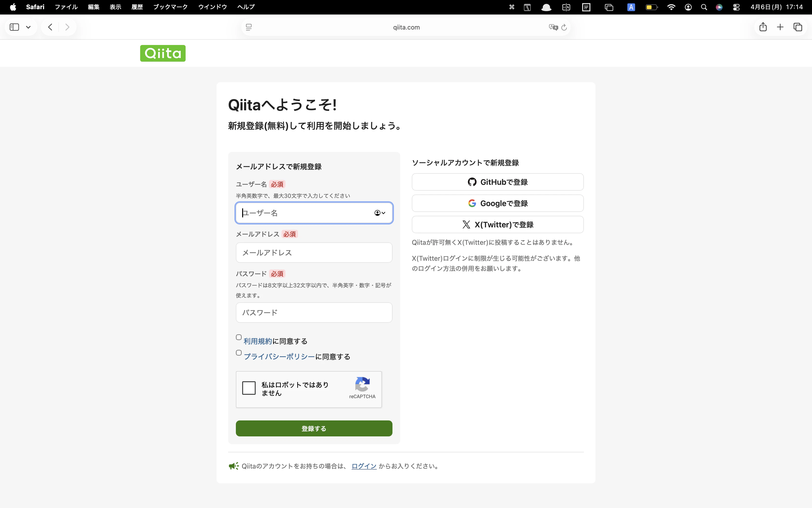Open Spotlight search magnifier icon
812x508 pixels.
704,7
